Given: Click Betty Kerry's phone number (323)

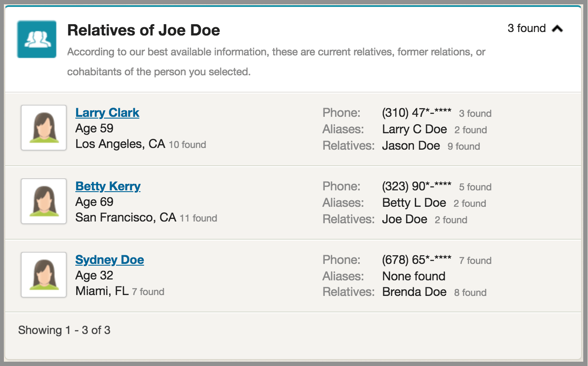Looking at the screenshot, I should (x=417, y=186).
